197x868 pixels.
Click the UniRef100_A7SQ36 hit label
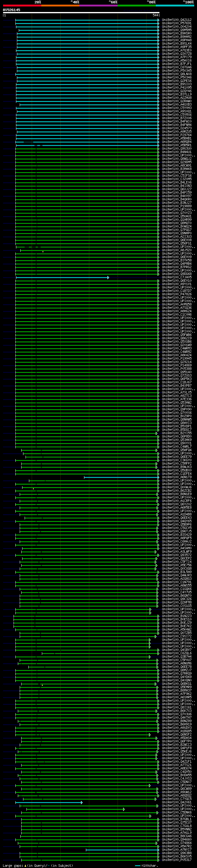click(x=177, y=308)
